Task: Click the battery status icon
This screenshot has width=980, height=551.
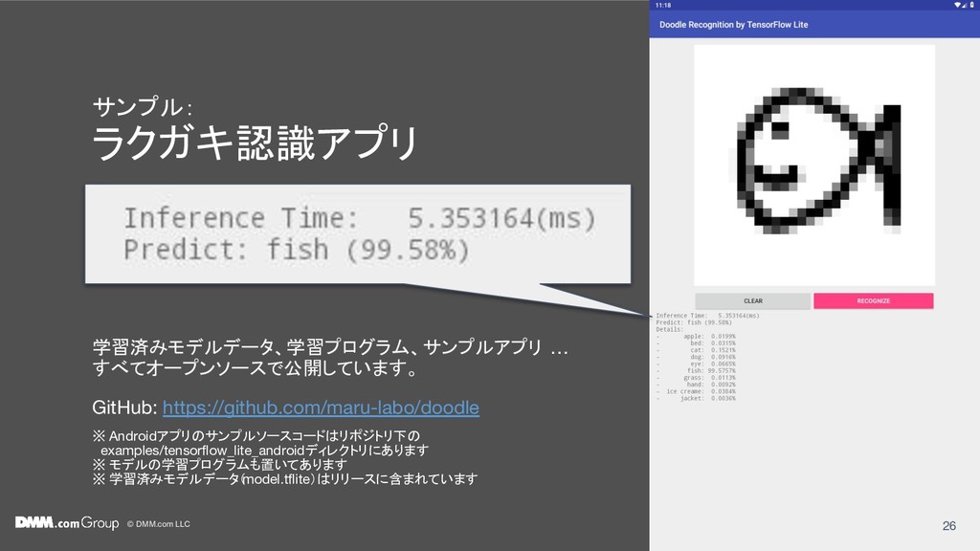Action: tap(972, 5)
